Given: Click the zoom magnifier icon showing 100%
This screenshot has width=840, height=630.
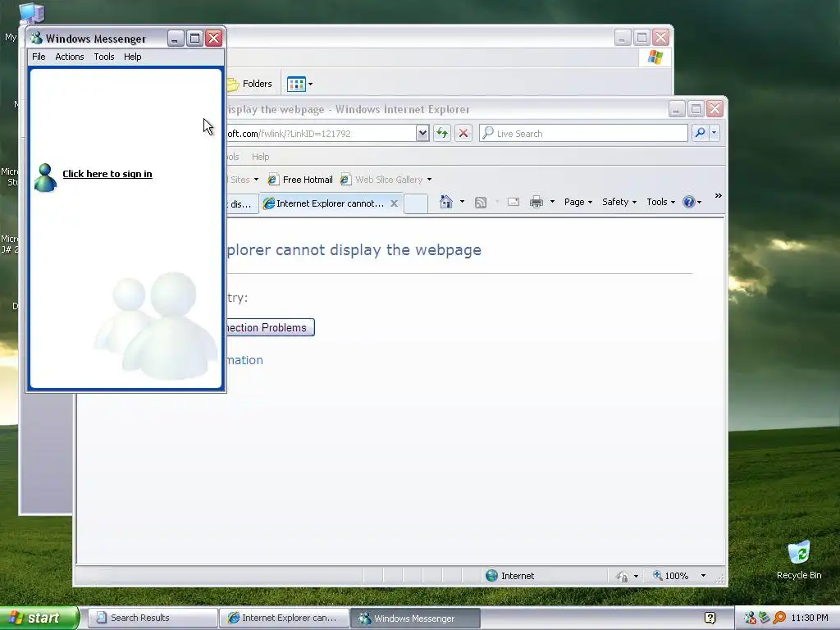Looking at the screenshot, I should (657, 575).
